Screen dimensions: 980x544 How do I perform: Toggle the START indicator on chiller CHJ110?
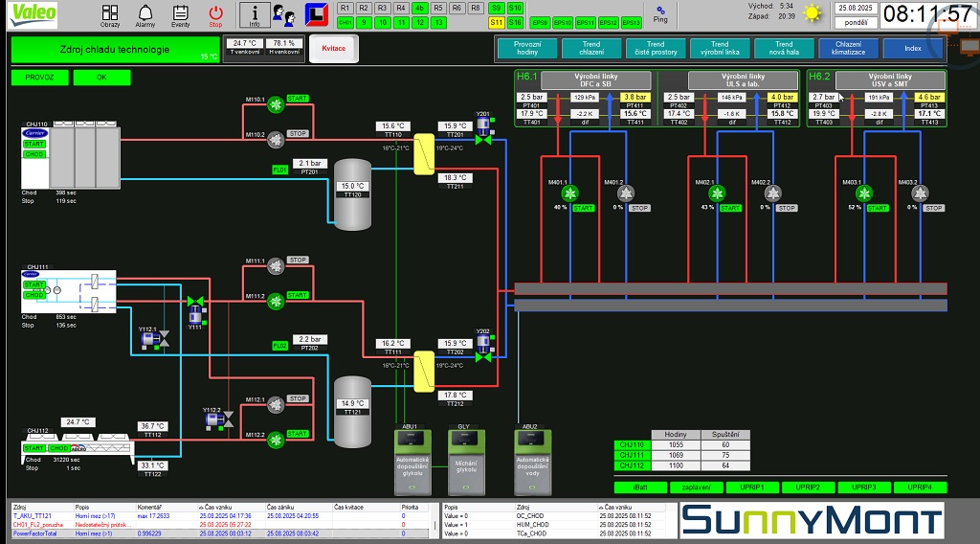click(34, 143)
